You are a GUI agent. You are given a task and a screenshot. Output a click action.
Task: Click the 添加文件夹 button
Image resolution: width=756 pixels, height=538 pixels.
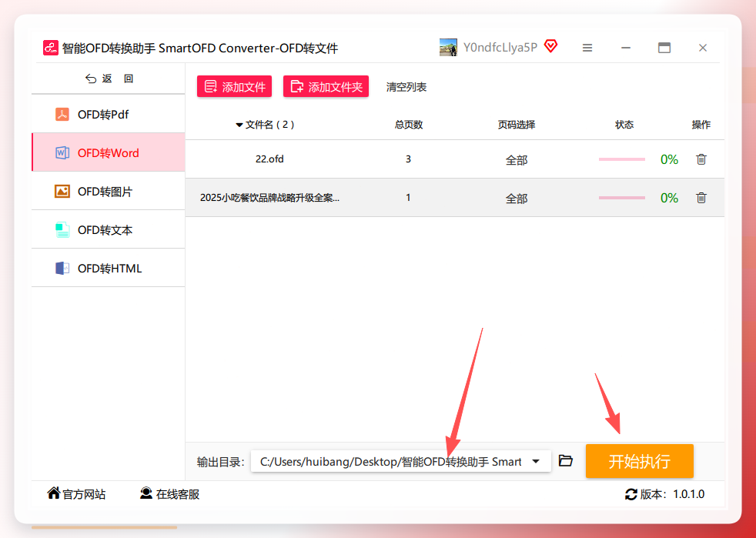point(326,87)
